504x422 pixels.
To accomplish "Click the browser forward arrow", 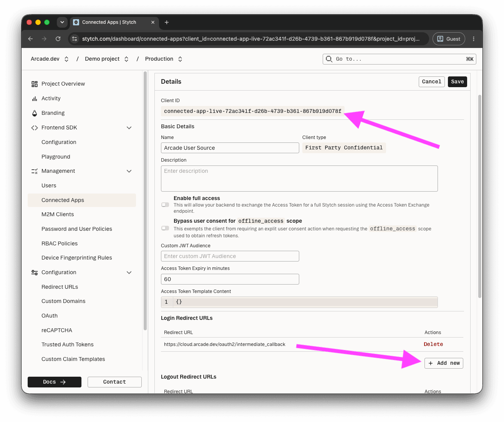I will [44, 39].
